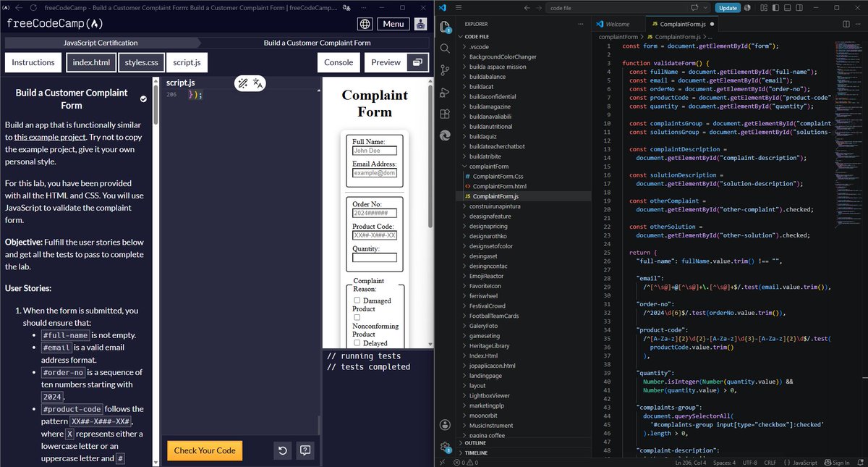
Task: Open the VS Code Explorer view
Action: tap(446, 28)
